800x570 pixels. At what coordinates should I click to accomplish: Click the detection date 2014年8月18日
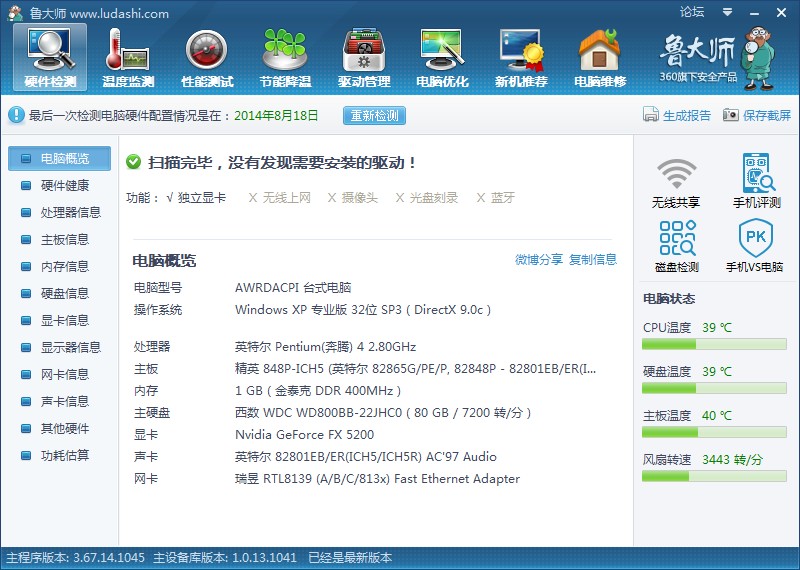coord(276,115)
